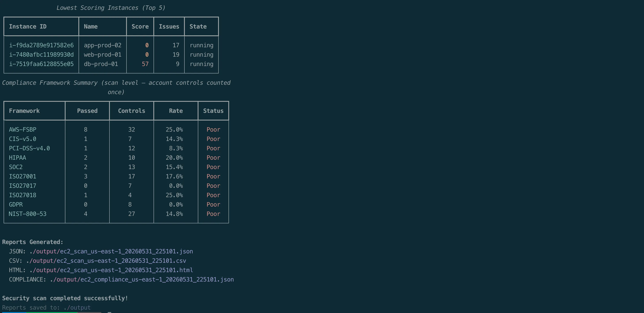This screenshot has width=644, height=313.
Task: Click the Security scan completed successfully message
Action: point(65,298)
